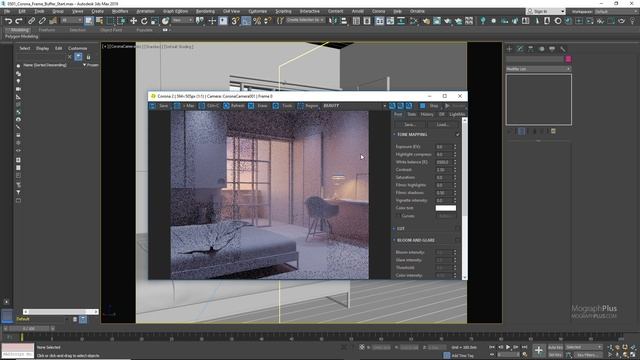Activate the Select and Scale tool
This screenshot has height=360, width=640.
tap(154, 21)
